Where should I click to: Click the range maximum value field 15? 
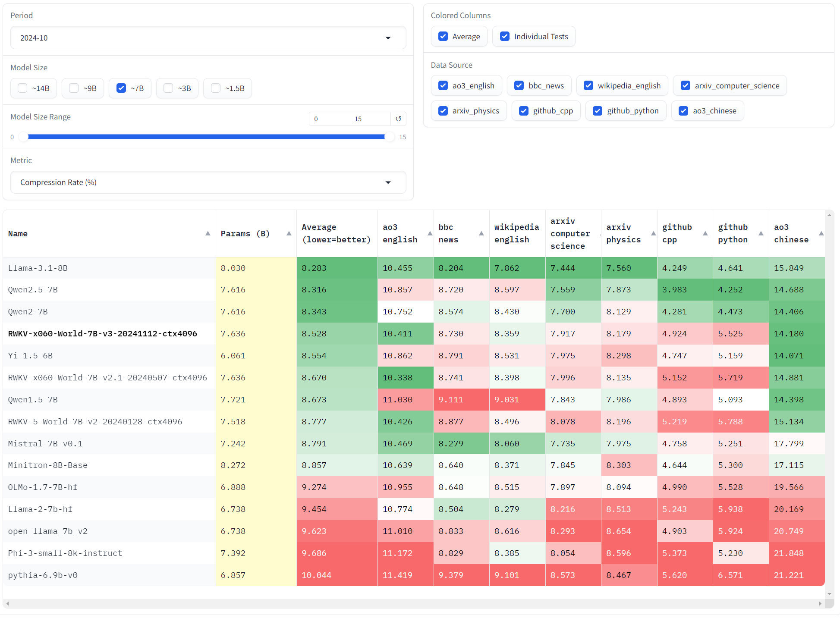click(x=358, y=119)
